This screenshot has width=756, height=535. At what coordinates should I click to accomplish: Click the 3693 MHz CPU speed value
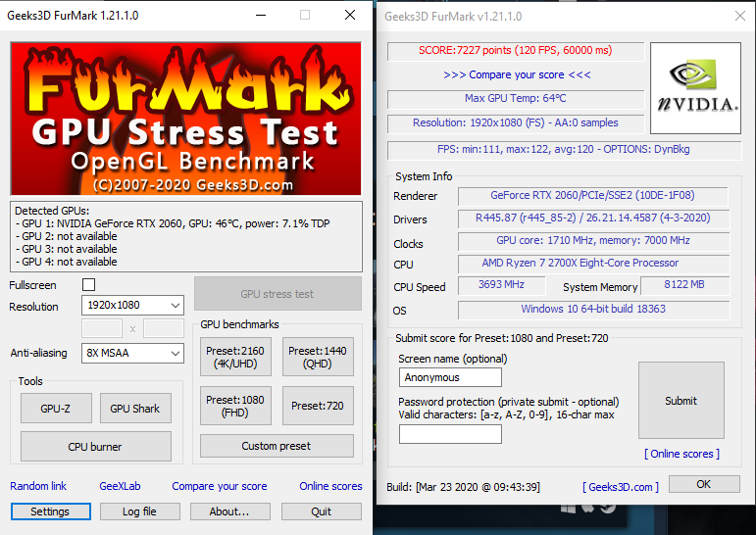tap(501, 284)
